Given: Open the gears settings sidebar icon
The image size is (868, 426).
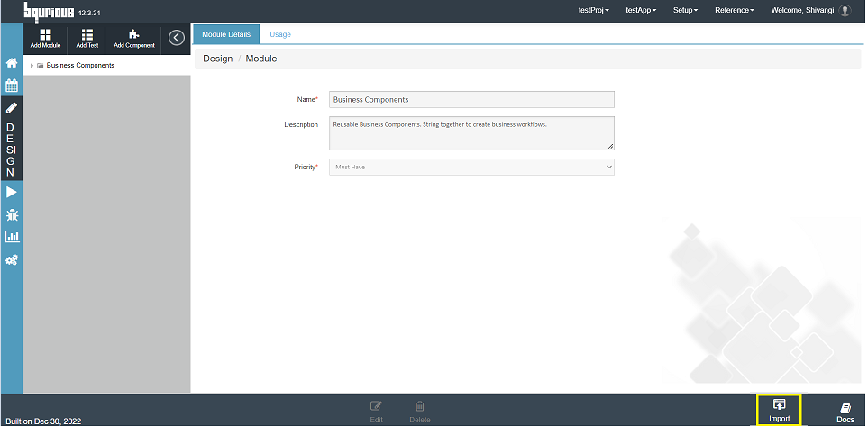Looking at the screenshot, I should (x=11, y=259).
